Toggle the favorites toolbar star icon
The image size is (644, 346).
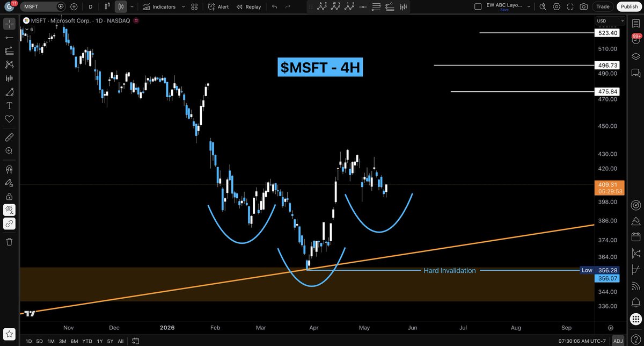(9, 334)
